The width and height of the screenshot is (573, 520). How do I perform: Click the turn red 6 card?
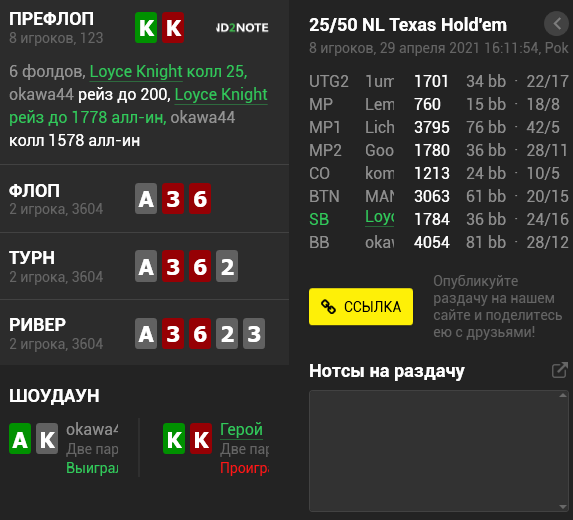(x=200, y=266)
